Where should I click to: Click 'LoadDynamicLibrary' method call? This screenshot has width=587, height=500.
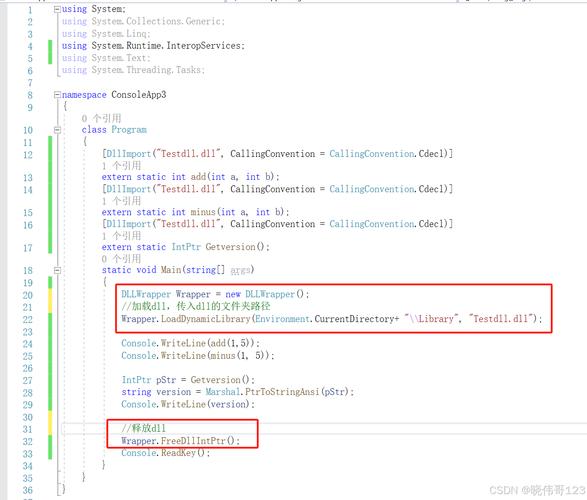click(x=206, y=319)
